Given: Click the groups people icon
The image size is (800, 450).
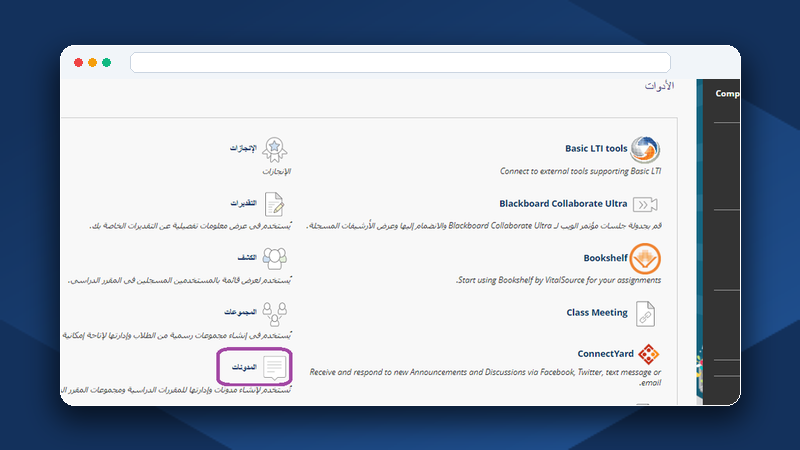Looking at the screenshot, I should pyautogui.click(x=274, y=314).
